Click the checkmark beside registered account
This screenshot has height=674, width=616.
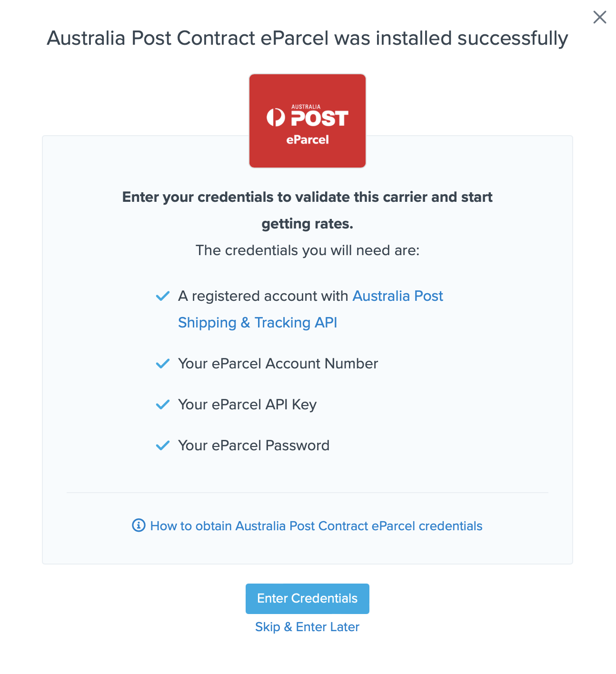click(x=163, y=296)
